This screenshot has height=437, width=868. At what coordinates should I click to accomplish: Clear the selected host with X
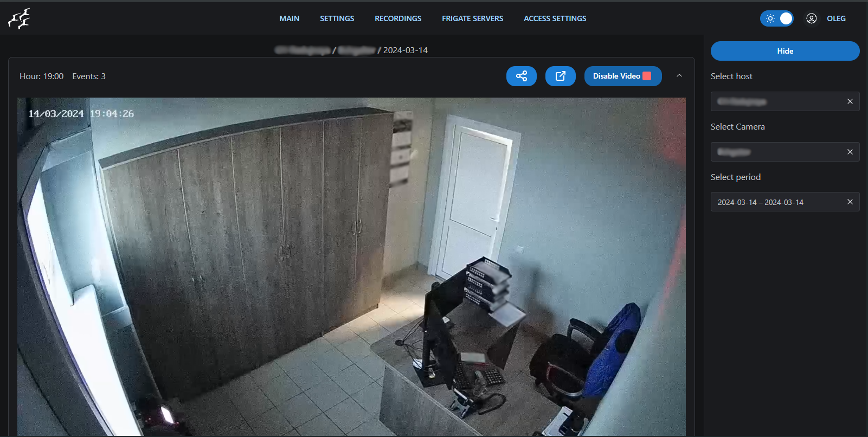850,101
